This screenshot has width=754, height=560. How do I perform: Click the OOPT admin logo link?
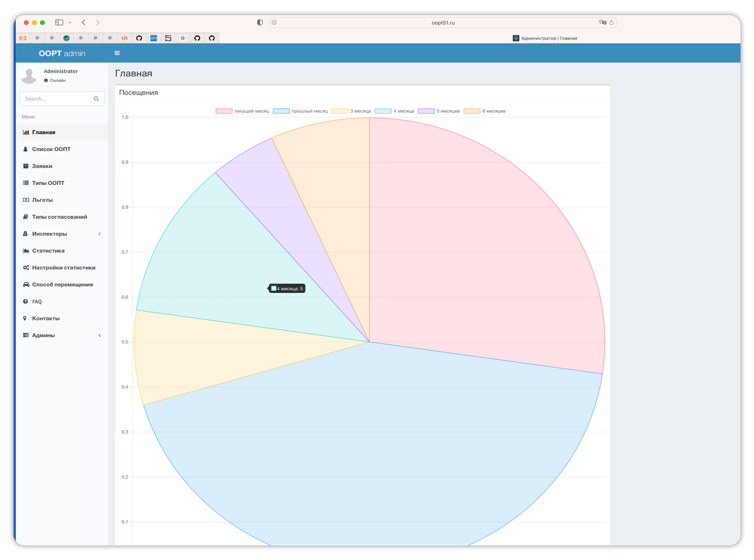62,53
